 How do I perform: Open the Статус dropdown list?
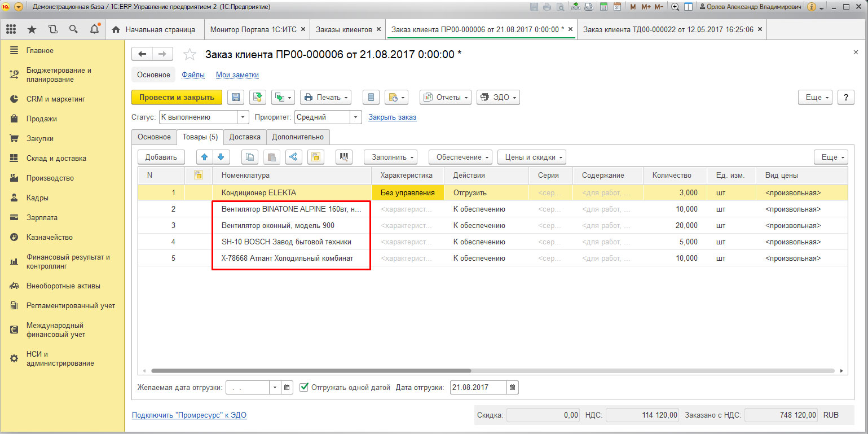pos(243,117)
